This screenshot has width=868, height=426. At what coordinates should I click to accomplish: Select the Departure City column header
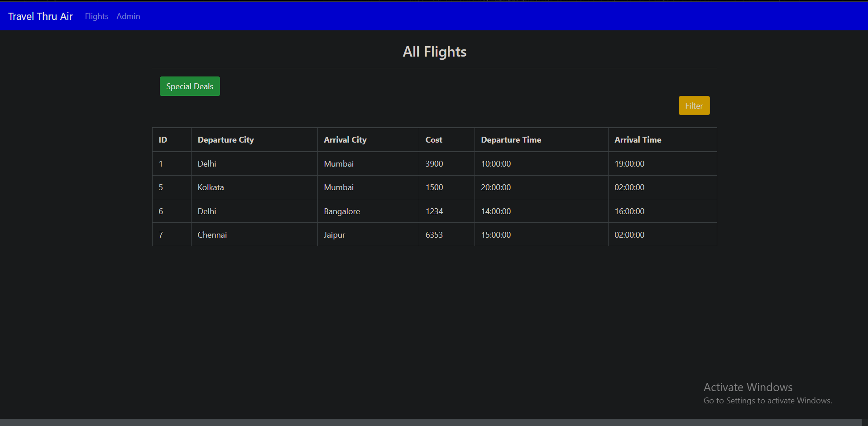tap(254, 140)
